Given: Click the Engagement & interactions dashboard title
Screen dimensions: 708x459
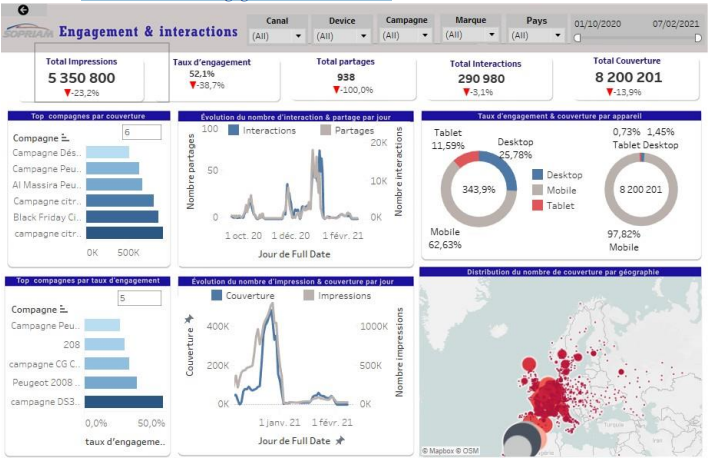Looking at the screenshot, I should click(148, 31).
